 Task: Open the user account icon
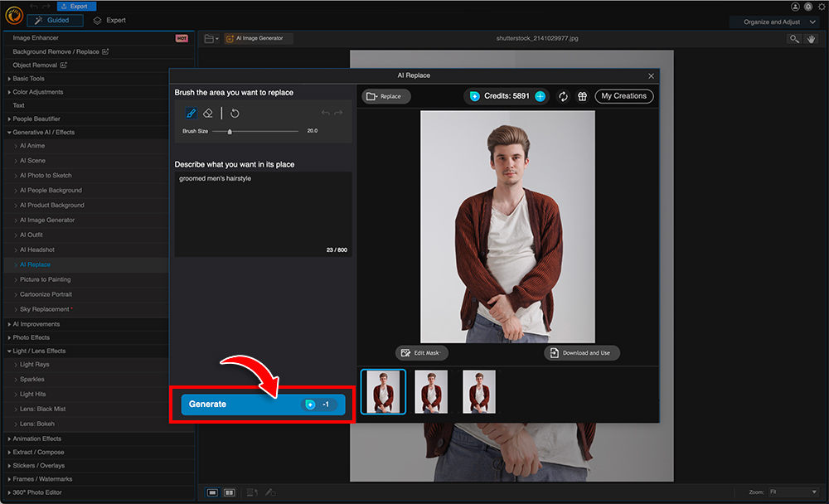point(795,7)
